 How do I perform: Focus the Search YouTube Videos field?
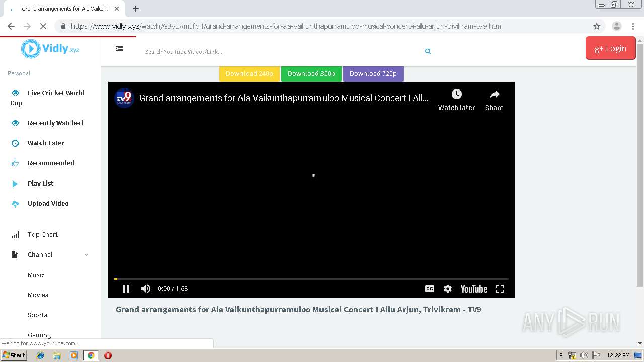pos(282,51)
